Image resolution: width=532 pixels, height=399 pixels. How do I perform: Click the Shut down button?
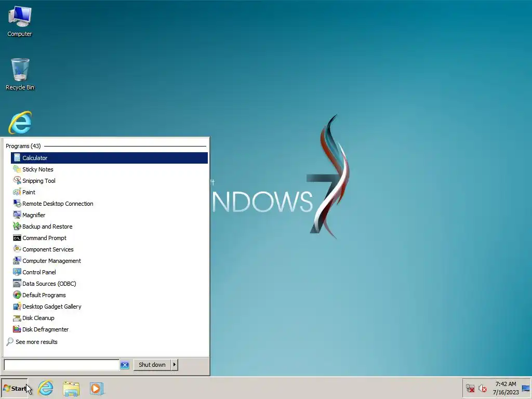[x=152, y=365]
